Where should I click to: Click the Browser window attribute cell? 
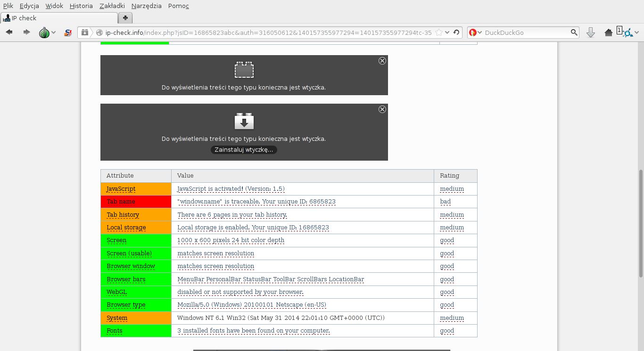coord(136,266)
